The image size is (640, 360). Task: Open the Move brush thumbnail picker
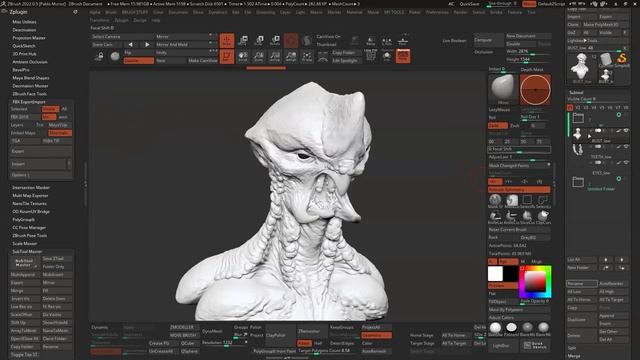[x=503, y=89]
